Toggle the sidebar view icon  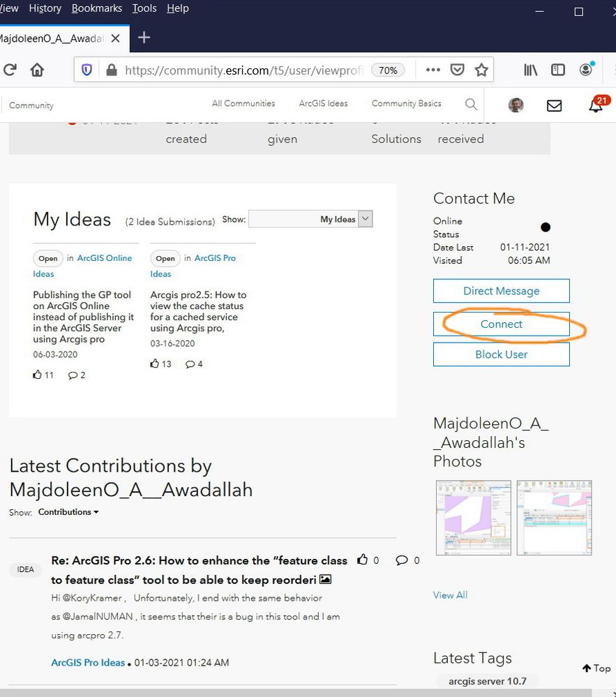click(x=558, y=70)
